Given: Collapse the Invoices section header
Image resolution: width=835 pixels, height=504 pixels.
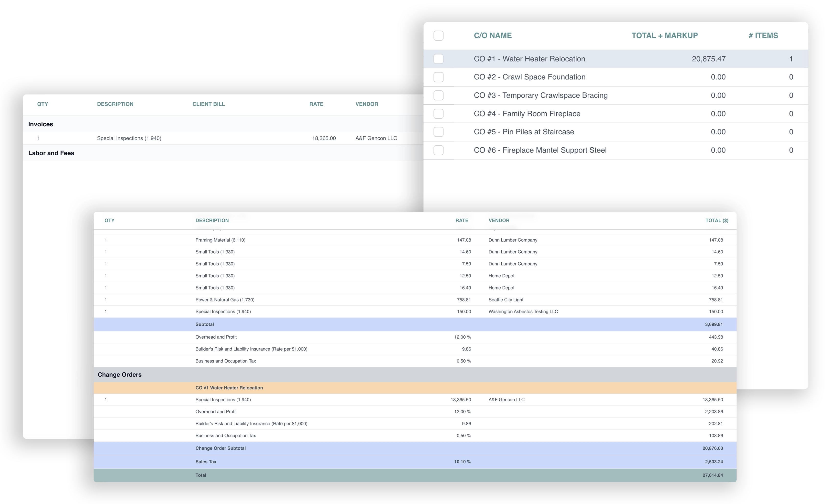Looking at the screenshot, I should (41, 124).
